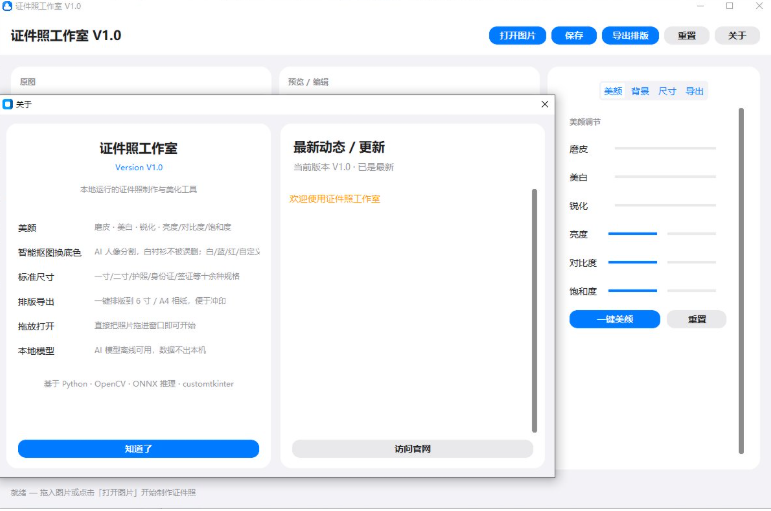771x511 pixels.
Task: Adjust the 锐化 slider track
Action: pyautogui.click(x=665, y=205)
